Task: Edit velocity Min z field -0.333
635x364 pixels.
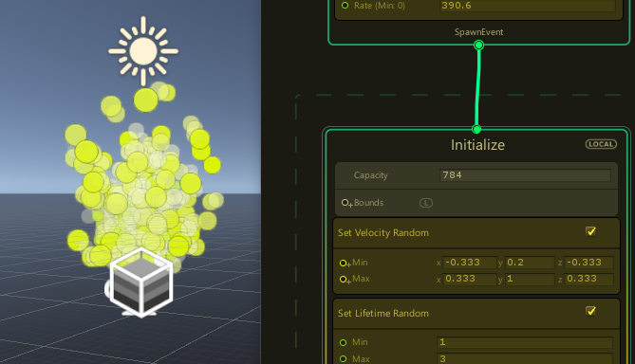Action: pos(588,263)
